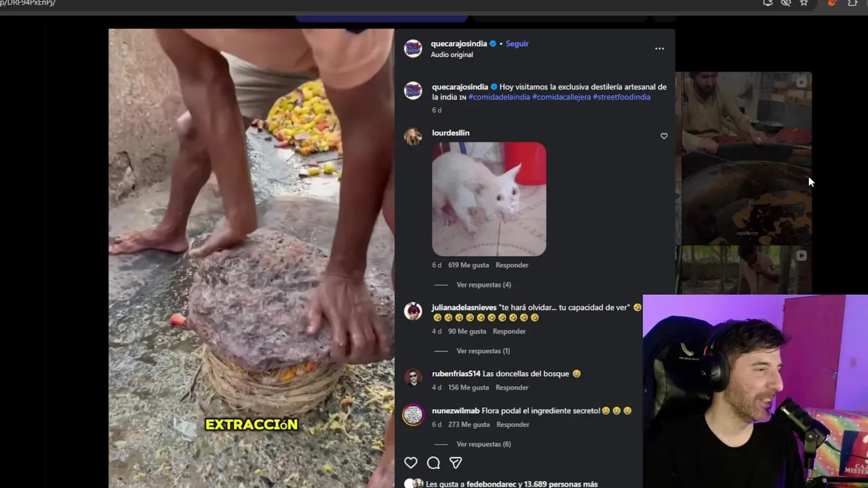Viewport: 868px width, 488px height.
Task: Click quecarajosindia profile avatar in header
Action: pyautogui.click(x=413, y=49)
